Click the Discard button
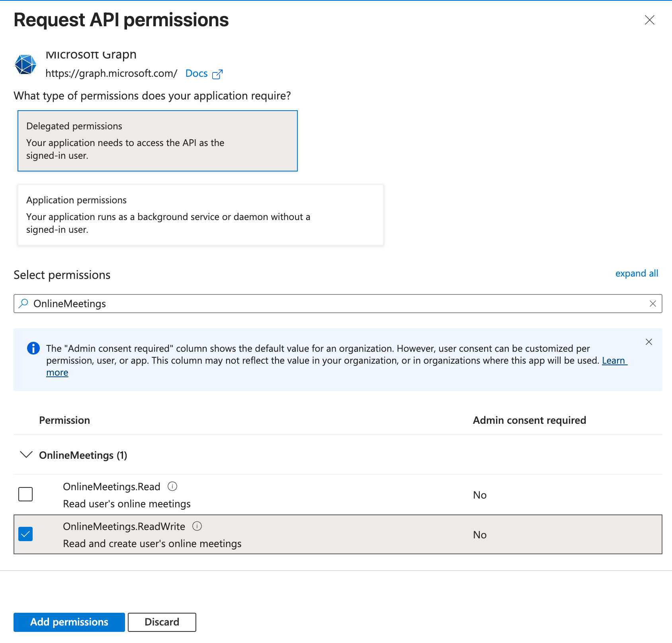 click(162, 622)
